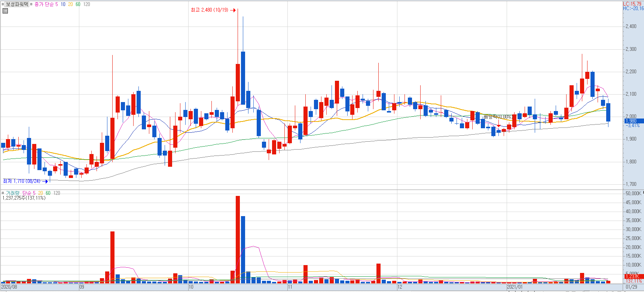Click the HC:-20.16 indicator text
Viewport: 644px width, 292px height.
(x=633, y=8)
